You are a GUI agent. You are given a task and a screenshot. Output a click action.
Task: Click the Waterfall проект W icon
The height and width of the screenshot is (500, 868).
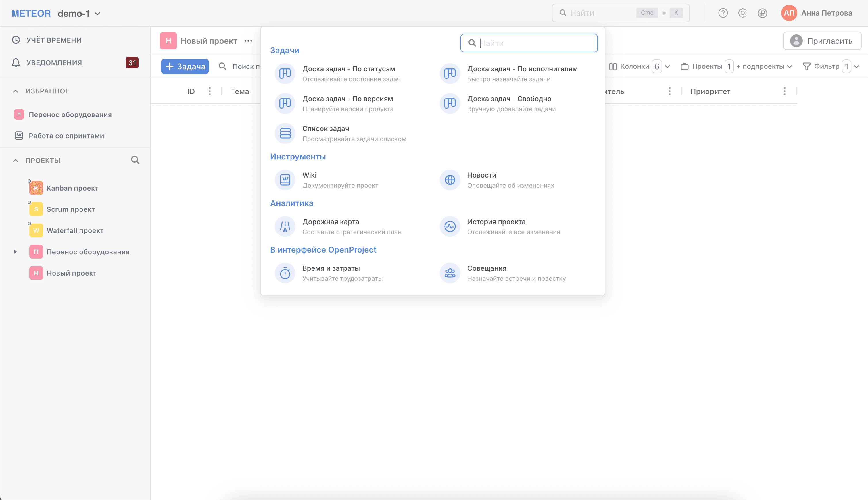[36, 230]
